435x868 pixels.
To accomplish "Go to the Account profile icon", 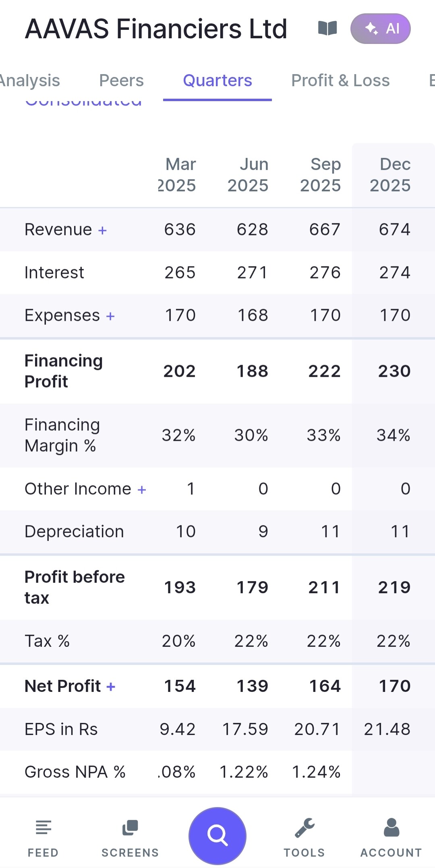I will point(391,836).
